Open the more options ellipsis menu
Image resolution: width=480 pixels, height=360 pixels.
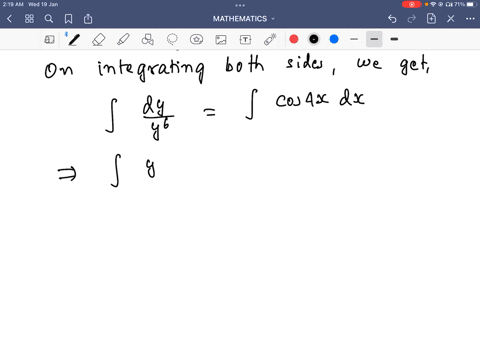(470, 19)
